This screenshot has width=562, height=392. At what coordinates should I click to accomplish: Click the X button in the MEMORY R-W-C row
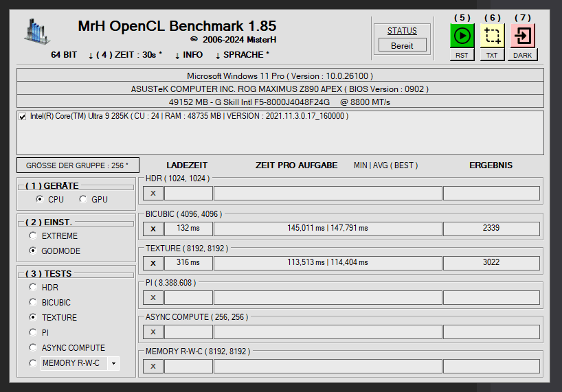(153, 366)
